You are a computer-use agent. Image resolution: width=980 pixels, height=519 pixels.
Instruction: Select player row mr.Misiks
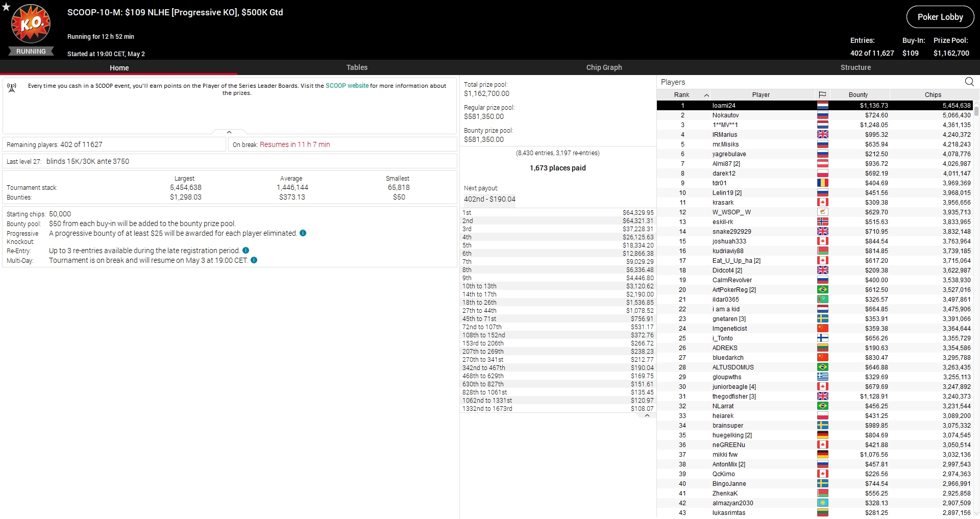pos(815,144)
